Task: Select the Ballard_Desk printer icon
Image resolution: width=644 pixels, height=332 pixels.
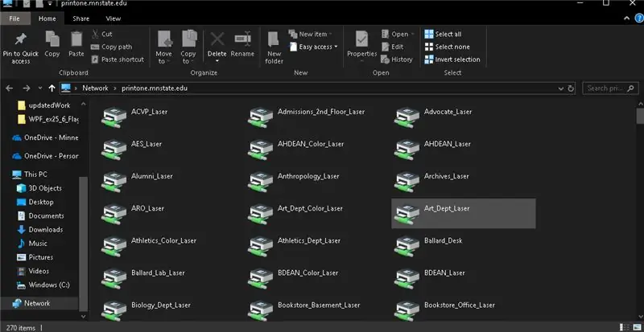Action: click(407, 247)
